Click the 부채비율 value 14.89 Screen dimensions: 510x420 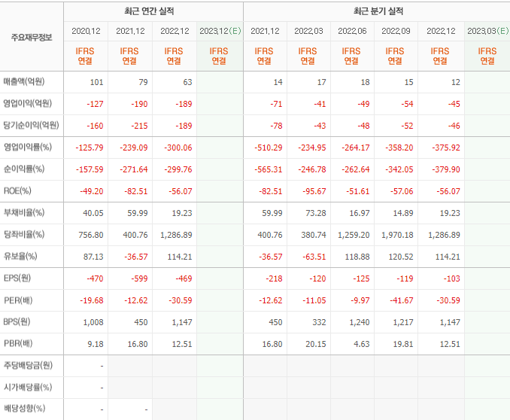[x=402, y=213]
